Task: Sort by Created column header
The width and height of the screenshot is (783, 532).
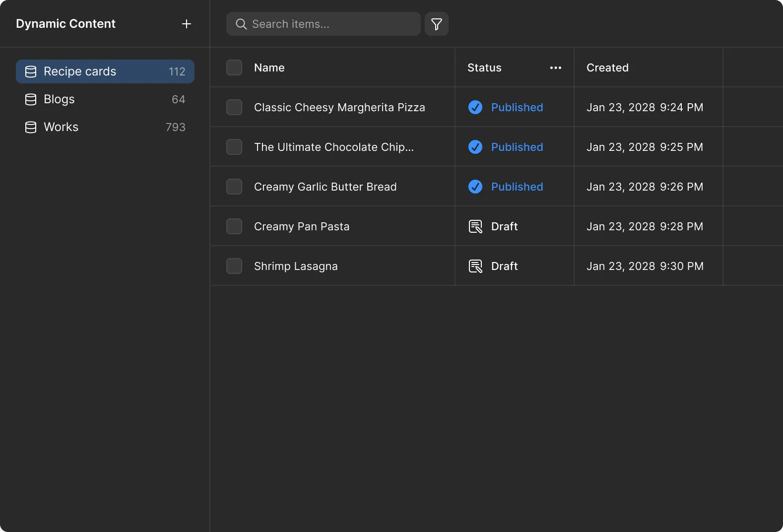Action: (x=607, y=67)
